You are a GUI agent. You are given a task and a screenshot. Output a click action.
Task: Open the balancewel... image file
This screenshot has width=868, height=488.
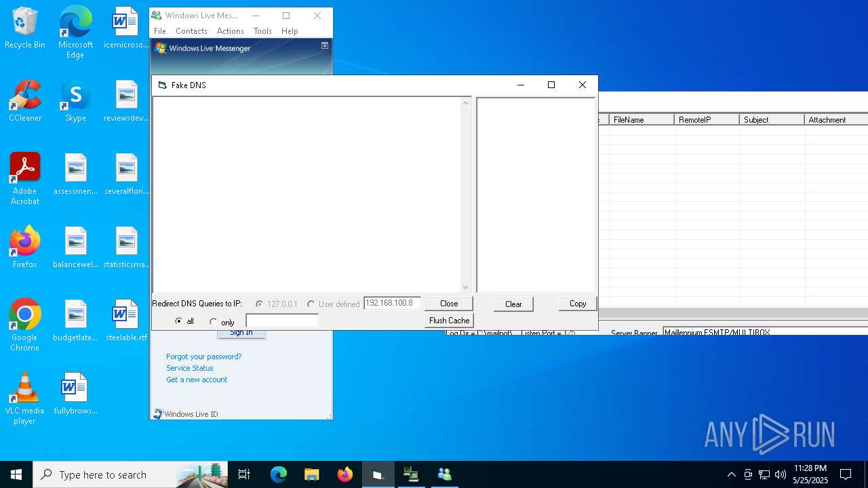click(x=75, y=247)
